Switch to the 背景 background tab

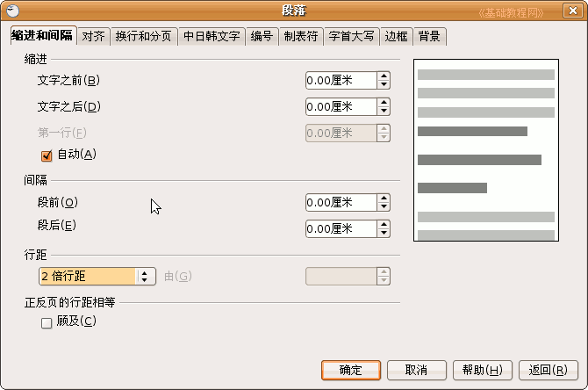(x=430, y=37)
